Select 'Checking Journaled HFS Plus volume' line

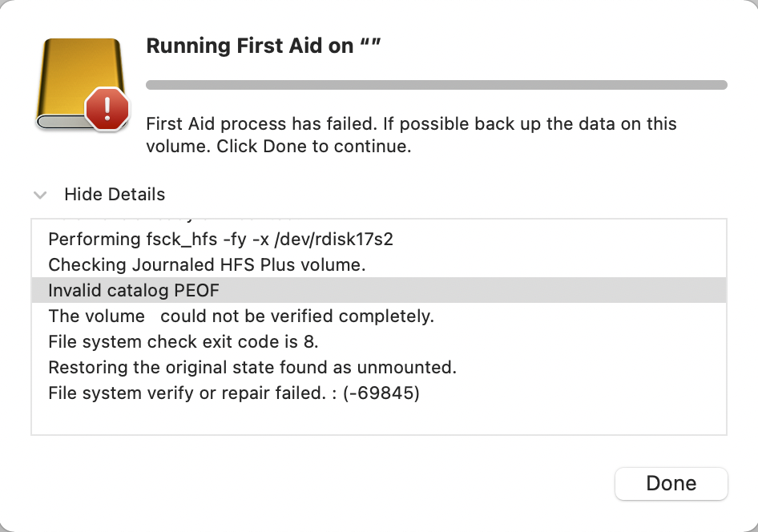point(207,264)
